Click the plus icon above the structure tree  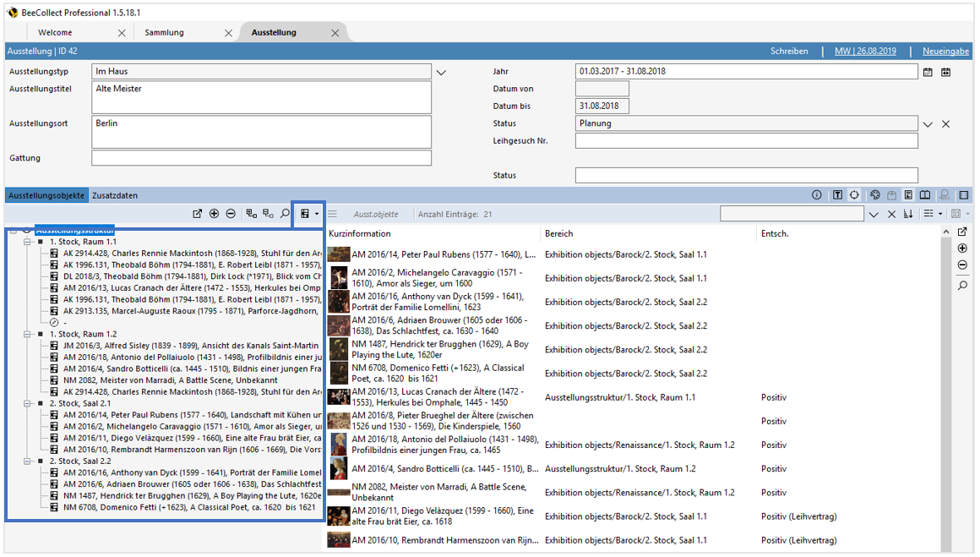point(215,215)
